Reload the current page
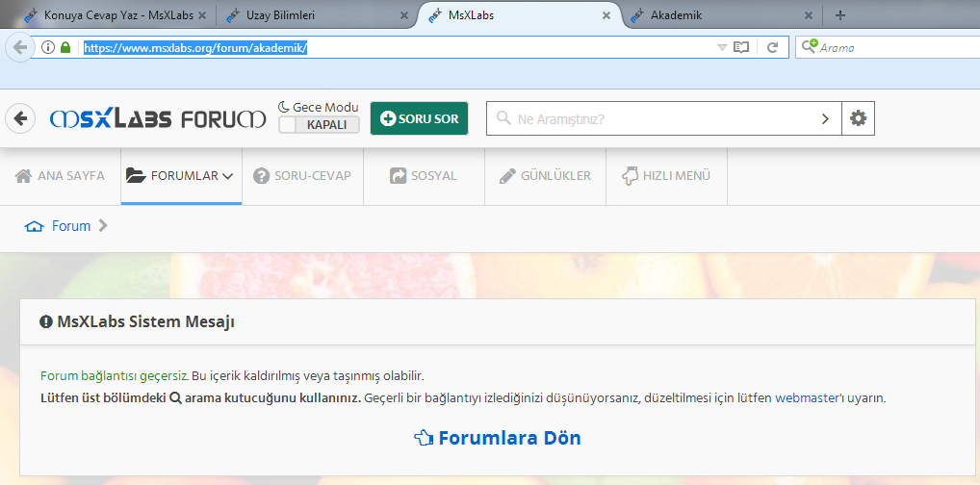This screenshot has width=980, height=485. 772,47
